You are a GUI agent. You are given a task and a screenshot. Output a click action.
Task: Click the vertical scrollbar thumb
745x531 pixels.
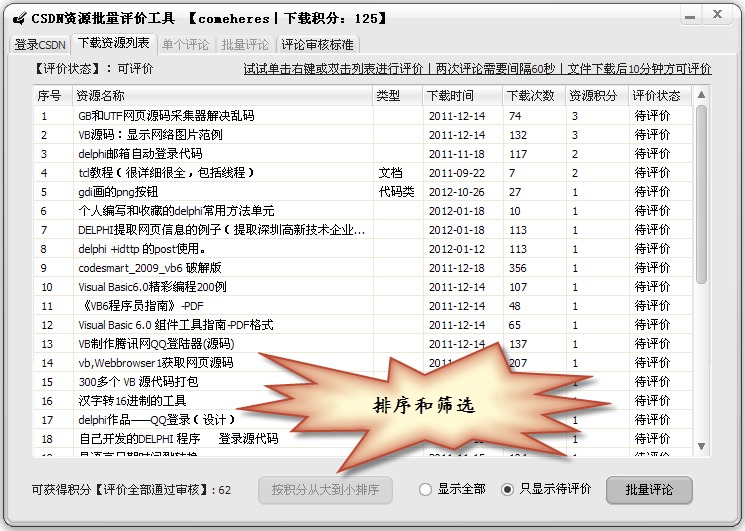point(701,195)
